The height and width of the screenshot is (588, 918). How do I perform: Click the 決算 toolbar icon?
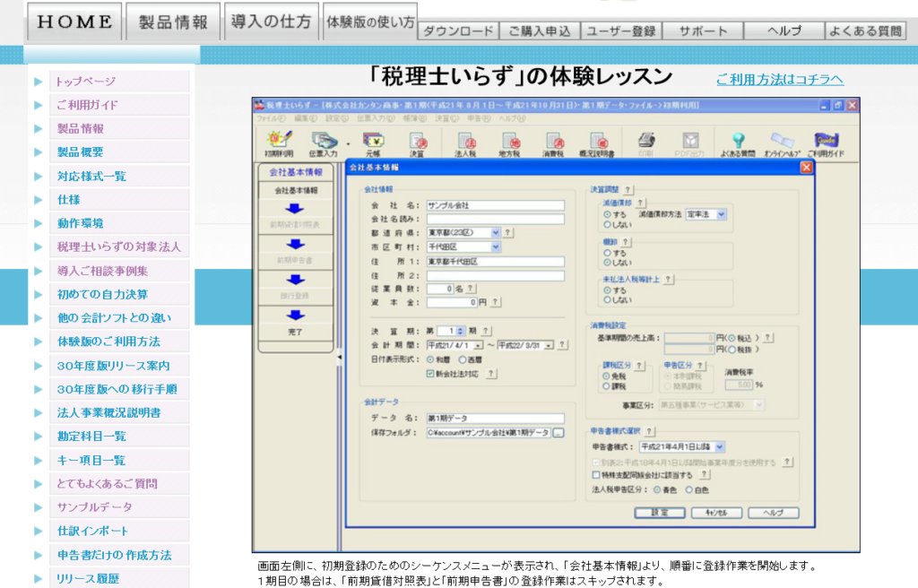[417, 144]
